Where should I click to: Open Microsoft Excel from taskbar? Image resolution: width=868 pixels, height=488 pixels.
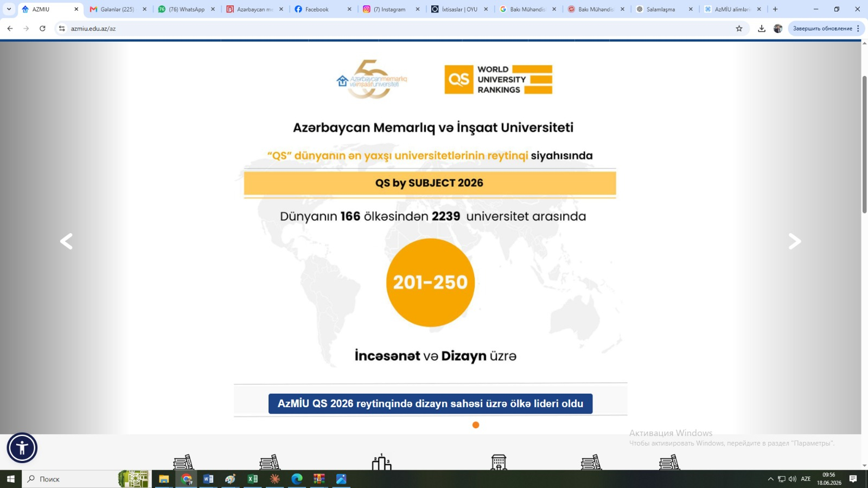(253, 479)
